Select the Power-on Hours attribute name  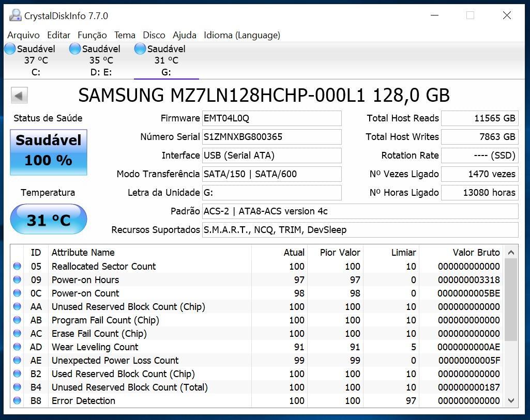[85, 280]
